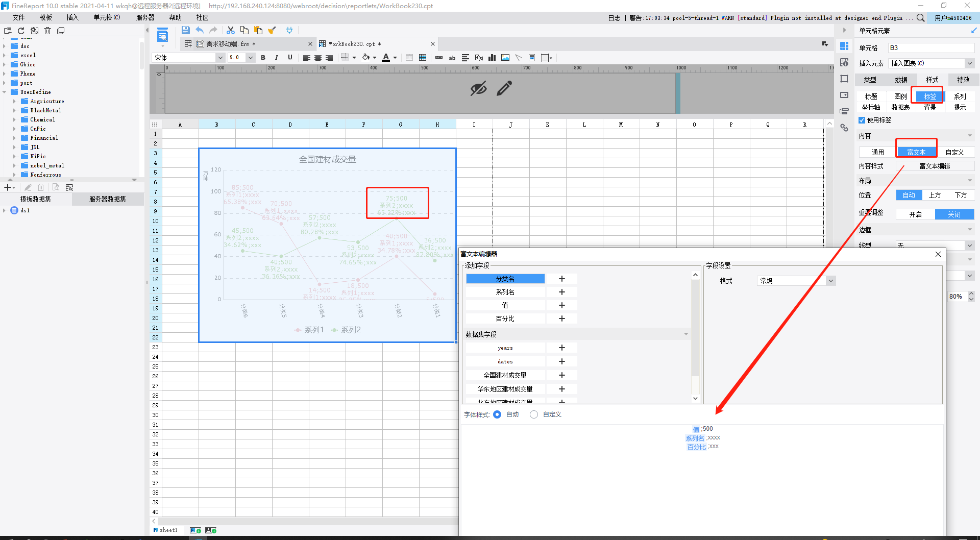Click the Insert Image icon

pos(505,58)
